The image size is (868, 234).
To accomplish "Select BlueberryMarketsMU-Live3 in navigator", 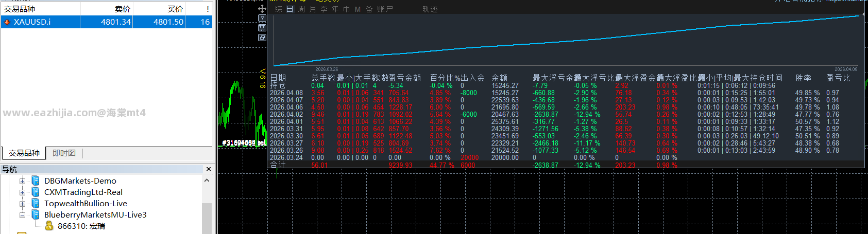I will coord(95,215).
